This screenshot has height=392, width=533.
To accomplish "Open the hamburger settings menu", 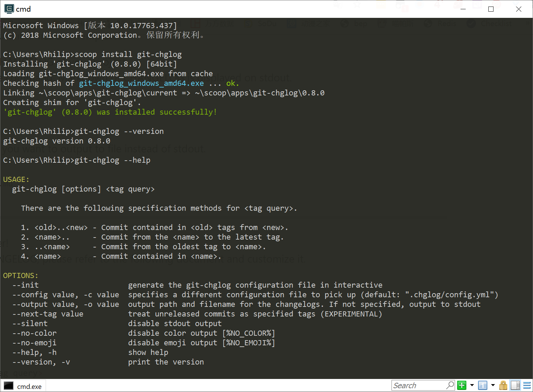I will (527, 385).
